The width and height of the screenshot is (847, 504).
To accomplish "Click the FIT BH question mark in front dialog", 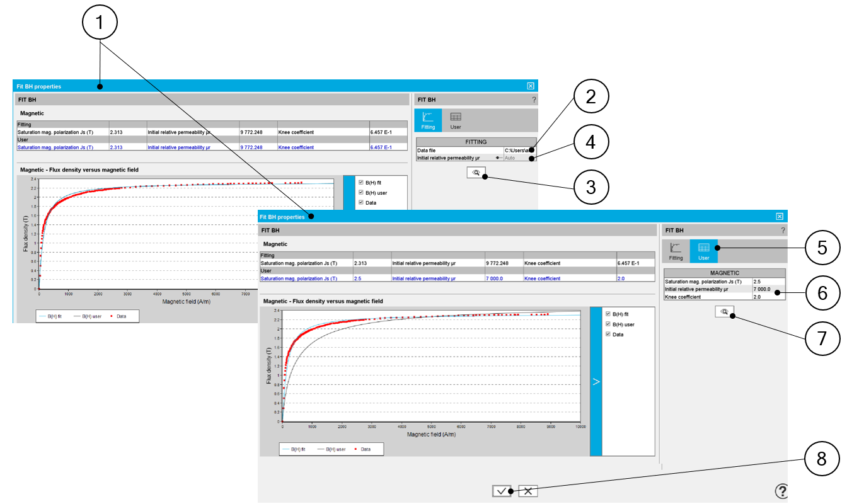I will [783, 231].
